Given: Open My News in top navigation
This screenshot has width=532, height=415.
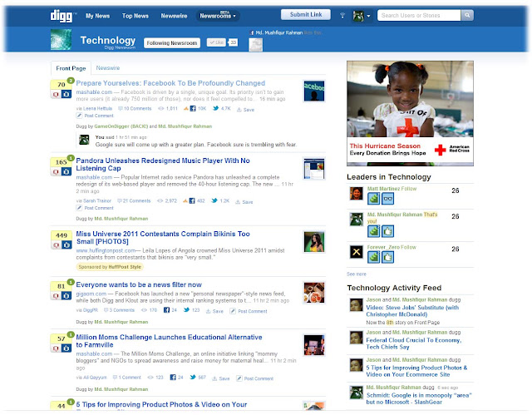Looking at the screenshot, I should (98, 16).
